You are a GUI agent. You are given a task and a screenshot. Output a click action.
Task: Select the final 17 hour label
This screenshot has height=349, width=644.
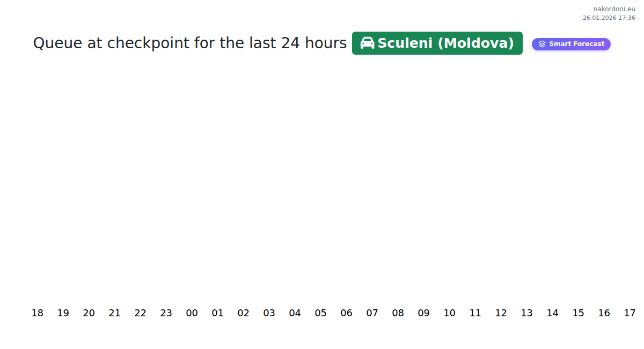point(630,313)
